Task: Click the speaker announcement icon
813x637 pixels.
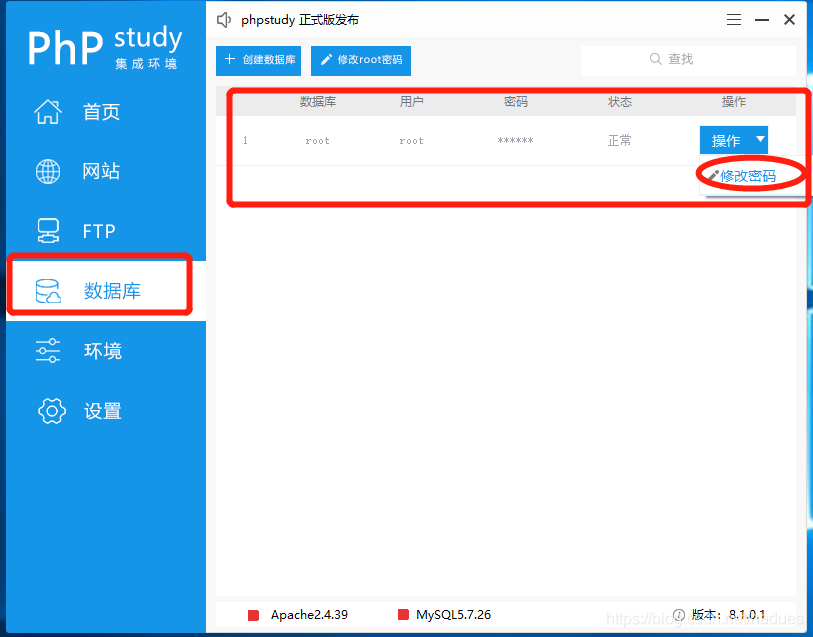Action: click(x=224, y=20)
